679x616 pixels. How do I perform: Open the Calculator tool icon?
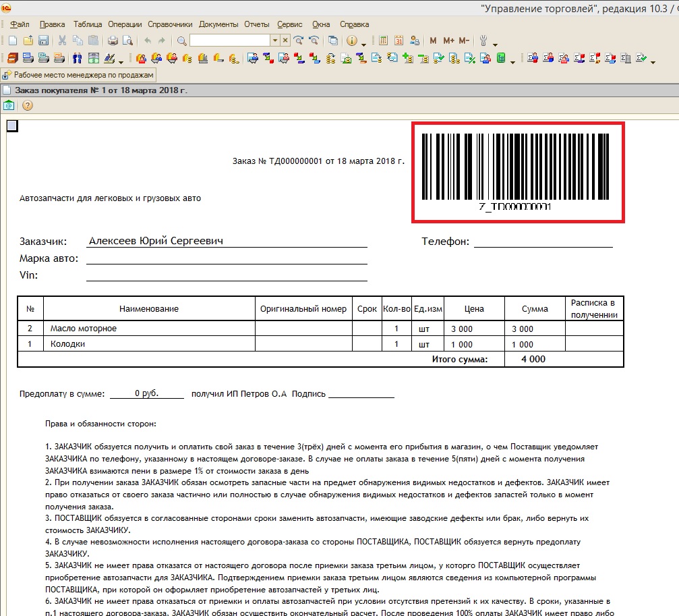pos(384,41)
